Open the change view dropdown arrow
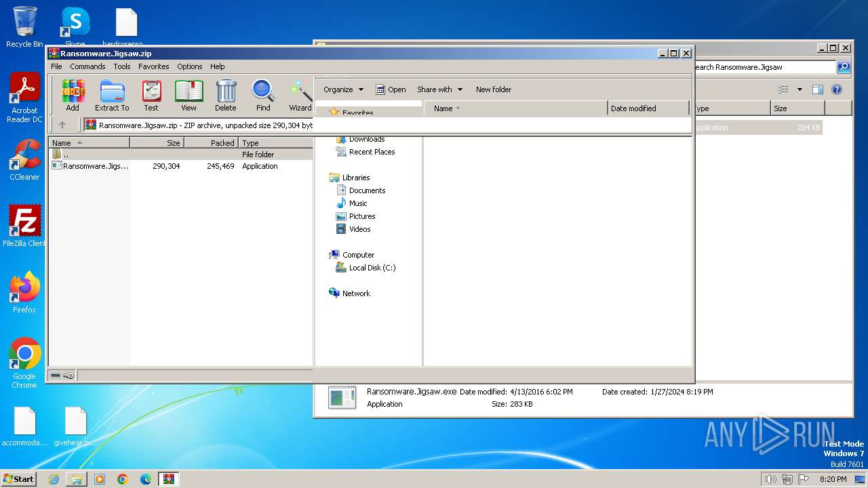The image size is (868, 488). pyautogui.click(x=800, y=89)
